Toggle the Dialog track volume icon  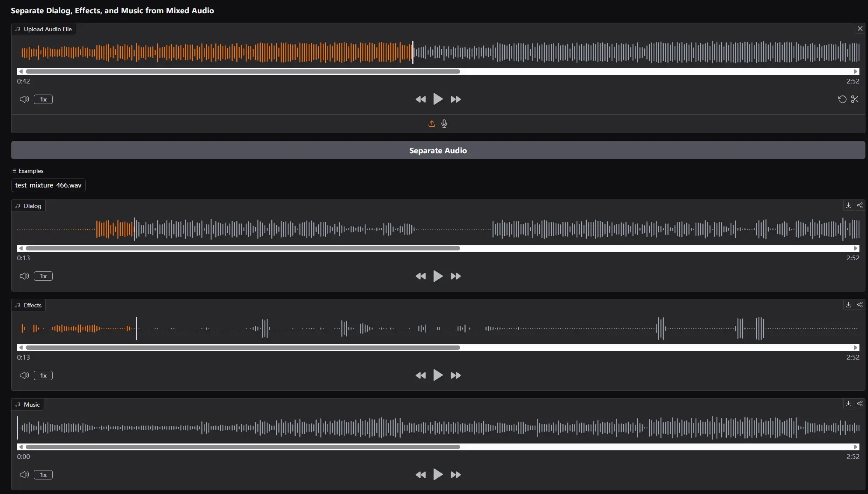point(24,276)
